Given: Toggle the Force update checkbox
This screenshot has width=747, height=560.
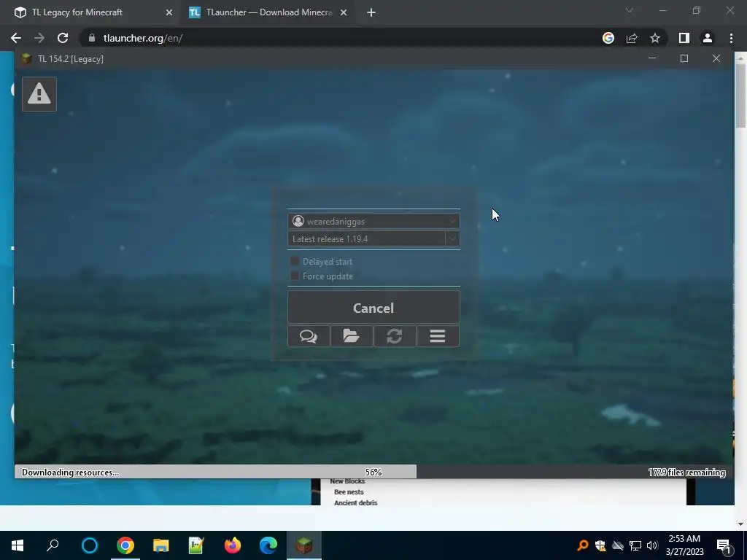Looking at the screenshot, I should [x=295, y=276].
